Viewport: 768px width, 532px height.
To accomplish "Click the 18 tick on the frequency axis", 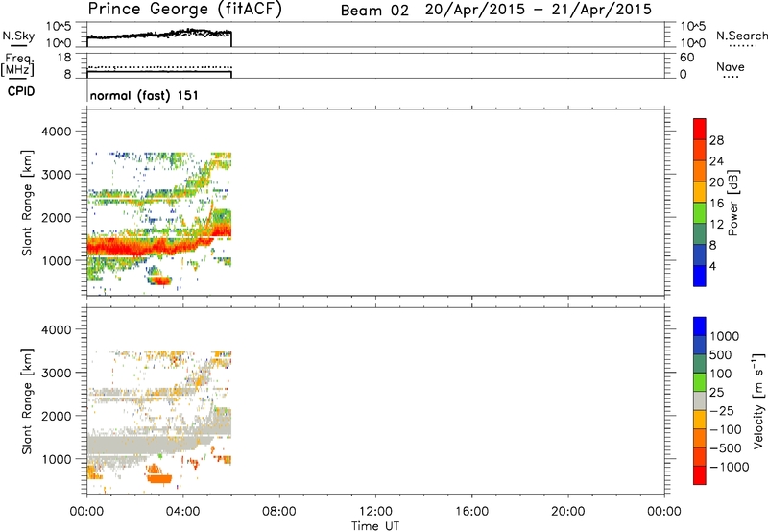I will click(x=63, y=58).
